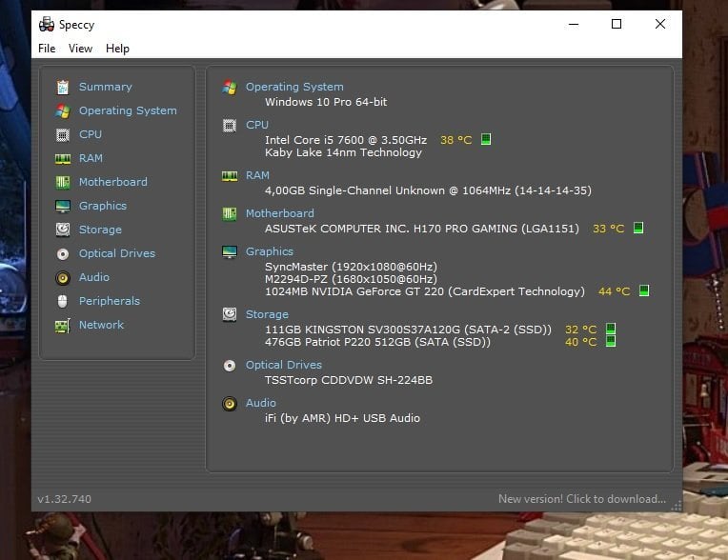Viewport: 728px width, 560px height.
Task: Click the Network card icon in sidebar
Action: [x=63, y=325]
